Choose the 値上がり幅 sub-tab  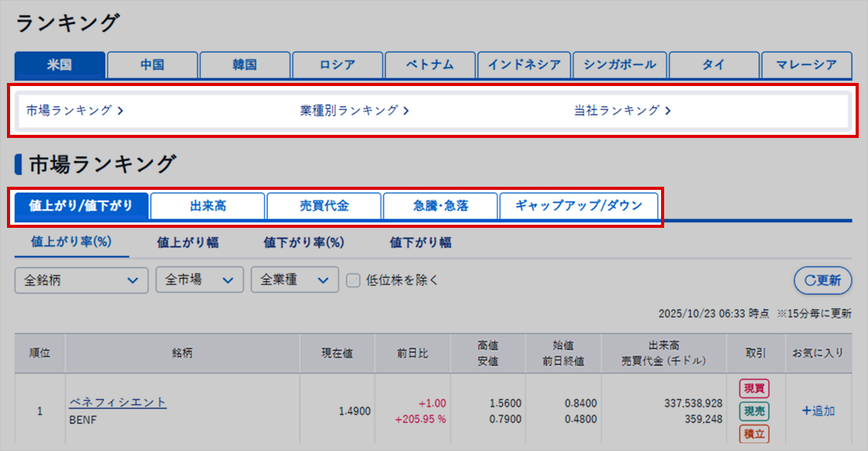pyautogui.click(x=188, y=243)
